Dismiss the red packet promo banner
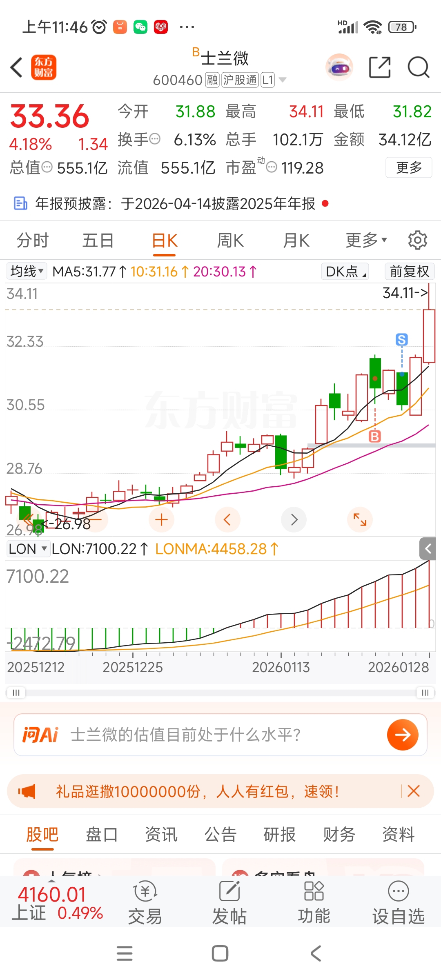The height and width of the screenshot is (980, 441). [414, 791]
